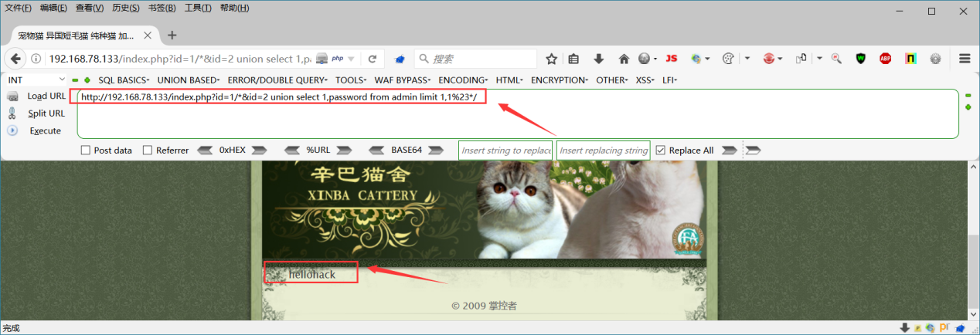This screenshot has width=980, height=335.
Task: Open the 帮助(H) menu
Action: point(234,8)
